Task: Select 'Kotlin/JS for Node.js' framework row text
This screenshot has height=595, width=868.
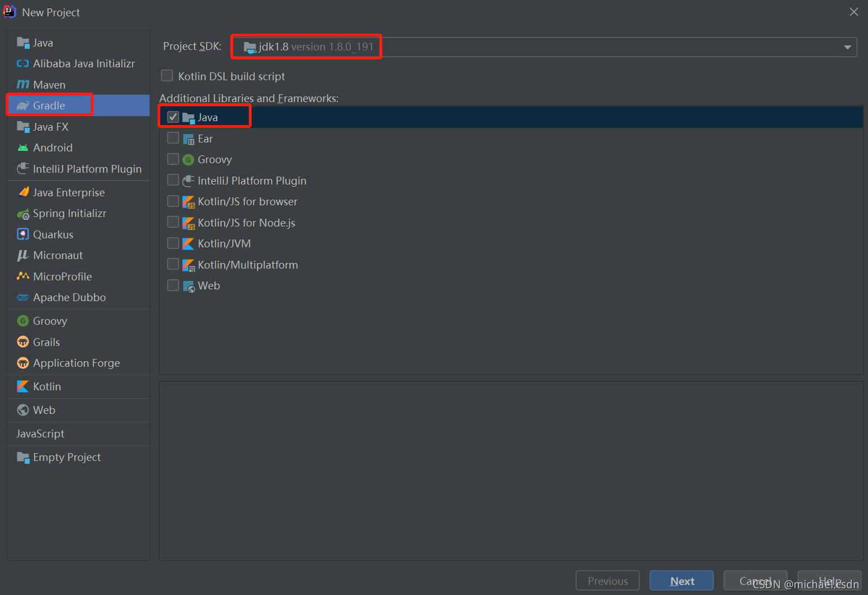Action: pyautogui.click(x=247, y=223)
